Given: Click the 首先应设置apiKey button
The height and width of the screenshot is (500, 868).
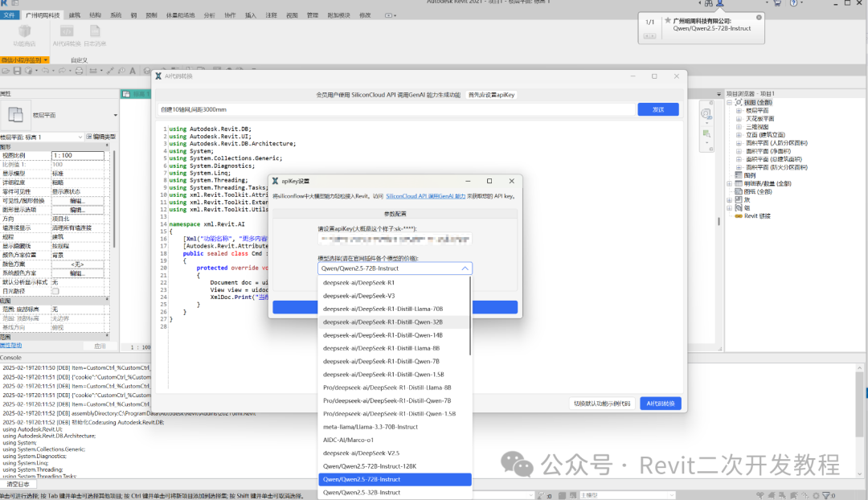Looking at the screenshot, I should 492,95.
